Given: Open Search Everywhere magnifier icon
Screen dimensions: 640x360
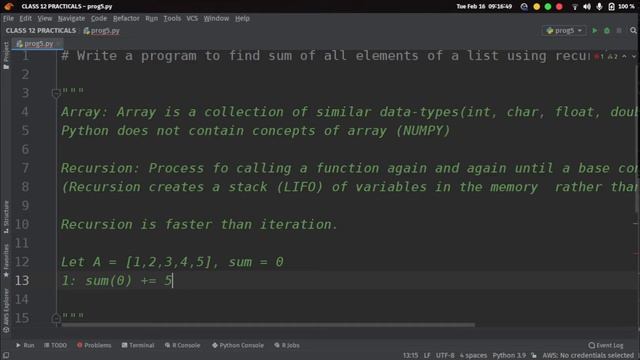Looking at the screenshot, I should pos(633,31).
